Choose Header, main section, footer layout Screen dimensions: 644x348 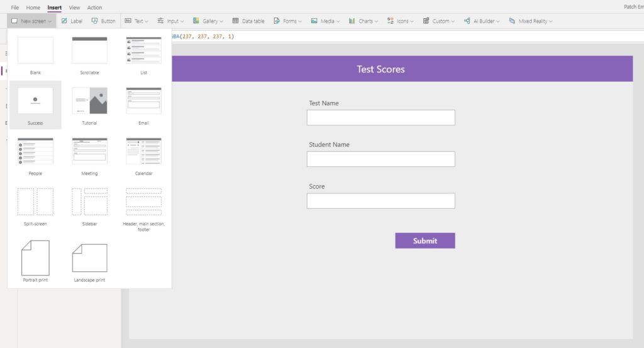144,209
